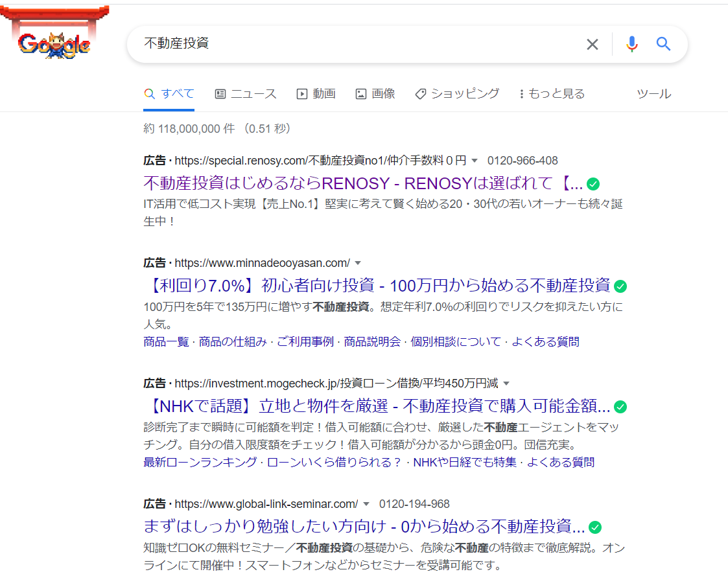The width and height of the screenshot is (728, 574).
Task: Open the 個別相談について sitelink
Action: click(456, 342)
